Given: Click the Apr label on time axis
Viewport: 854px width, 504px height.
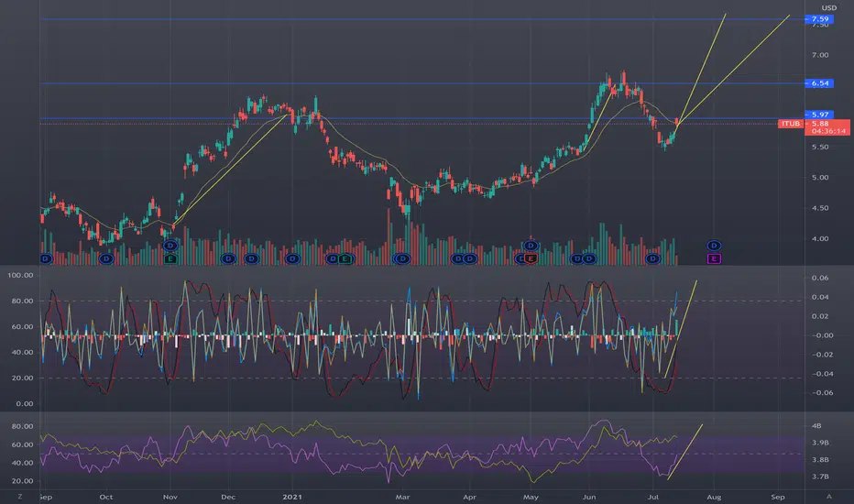Looking at the screenshot, I should [469, 497].
